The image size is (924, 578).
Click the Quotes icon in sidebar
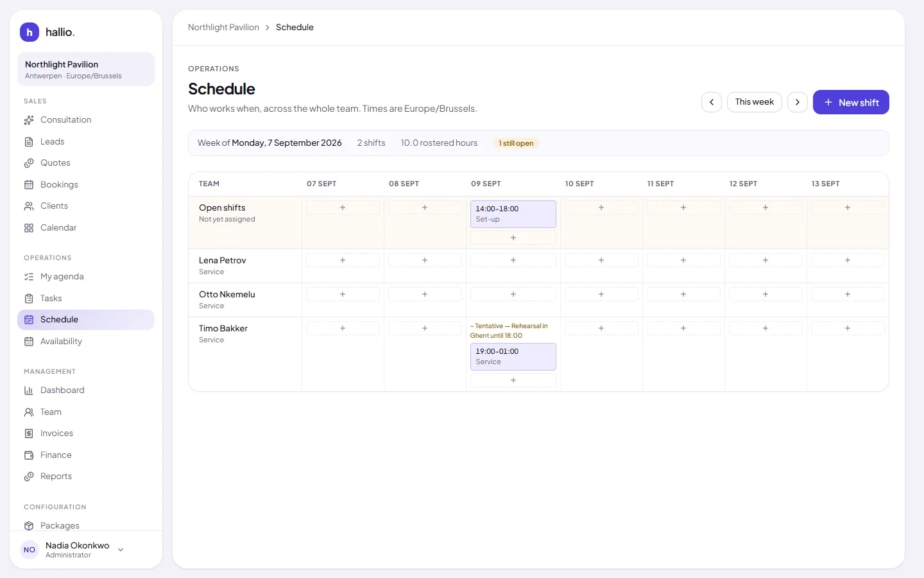29,163
